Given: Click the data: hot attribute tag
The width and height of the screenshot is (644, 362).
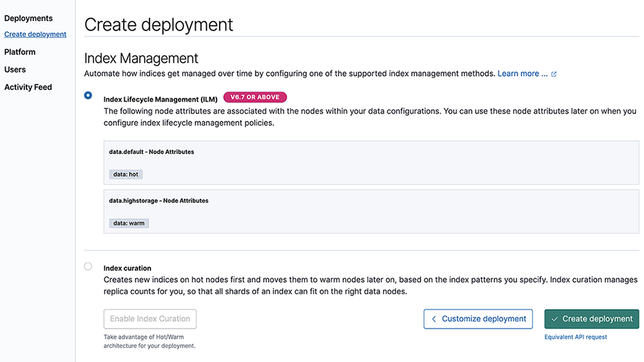Looking at the screenshot, I should [x=126, y=174].
